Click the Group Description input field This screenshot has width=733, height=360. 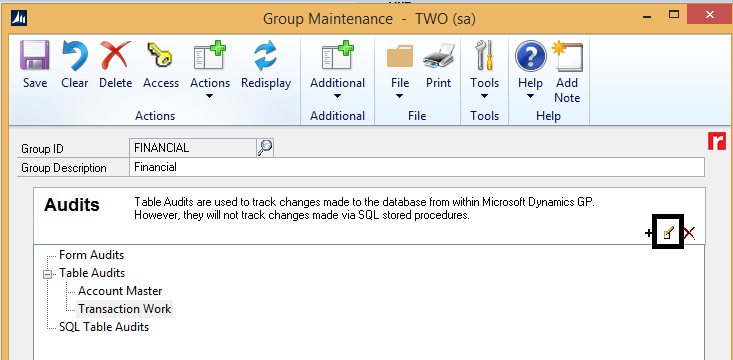[417, 167]
